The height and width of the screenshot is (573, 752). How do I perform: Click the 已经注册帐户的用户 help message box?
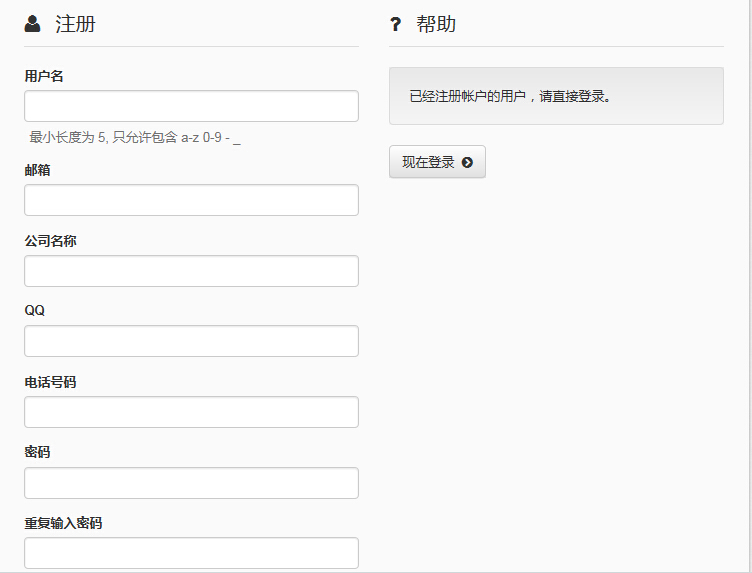(556, 96)
